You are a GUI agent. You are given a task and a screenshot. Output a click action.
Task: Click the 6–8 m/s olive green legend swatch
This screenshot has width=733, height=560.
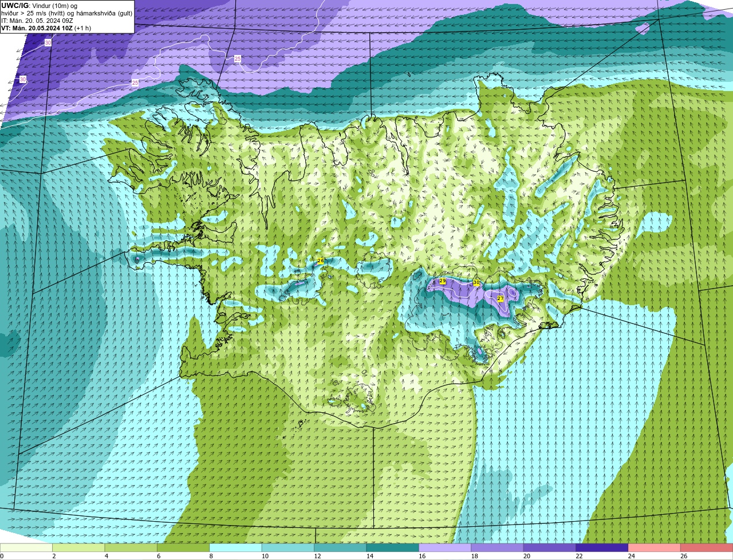[x=183, y=547]
